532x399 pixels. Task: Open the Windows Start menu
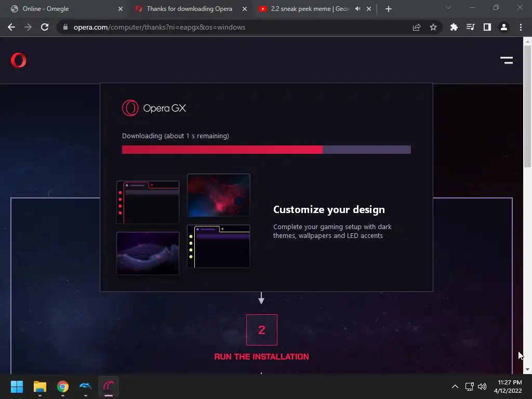tap(17, 387)
